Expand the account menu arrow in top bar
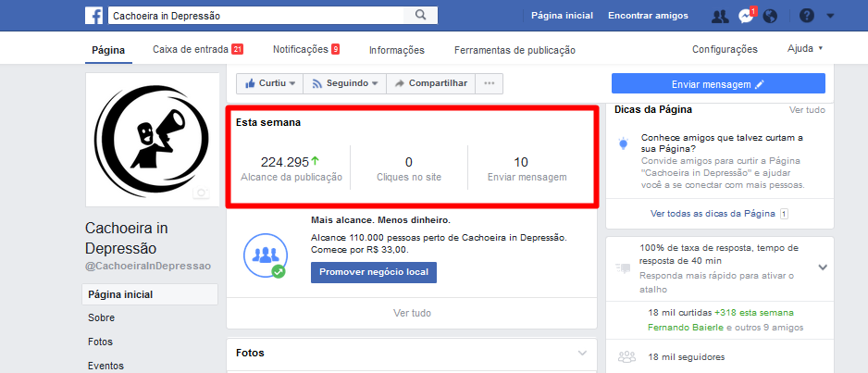The height and width of the screenshot is (373, 868). (x=830, y=16)
